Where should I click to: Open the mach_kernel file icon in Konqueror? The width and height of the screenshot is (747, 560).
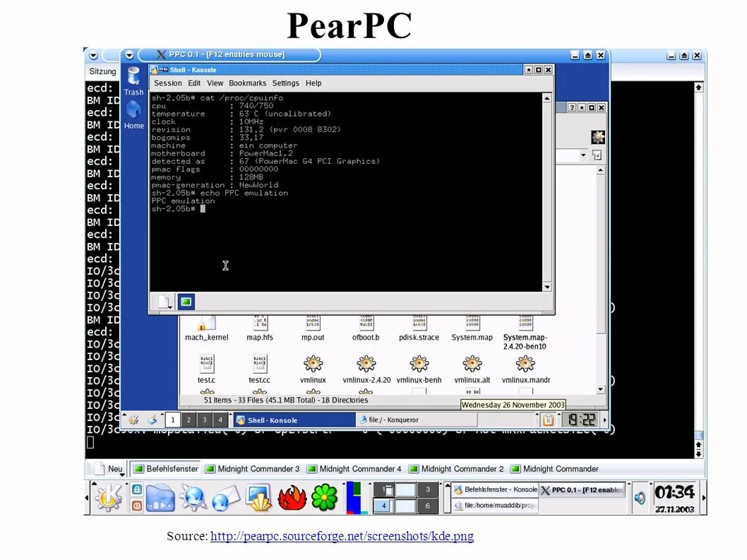[x=207, y=323]
